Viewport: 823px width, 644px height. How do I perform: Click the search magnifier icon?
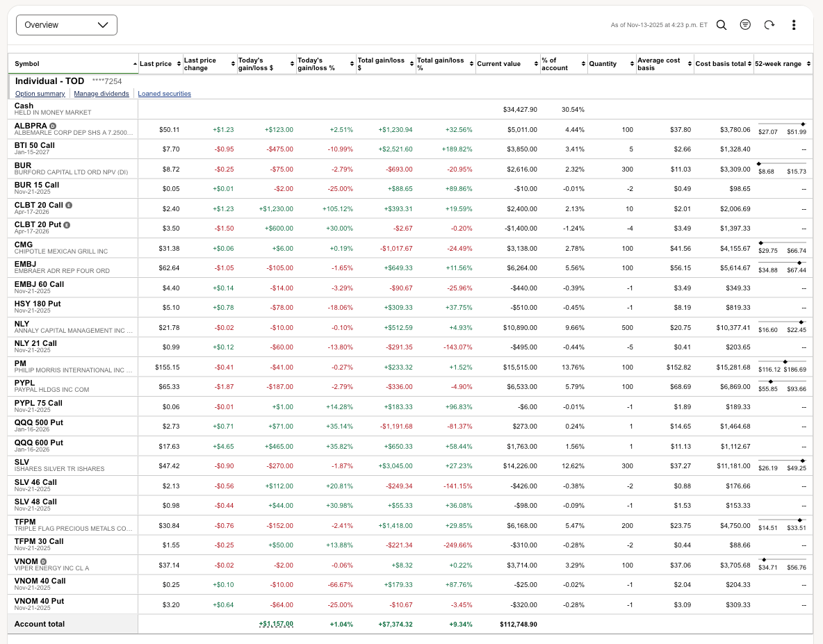pos(722,25)
